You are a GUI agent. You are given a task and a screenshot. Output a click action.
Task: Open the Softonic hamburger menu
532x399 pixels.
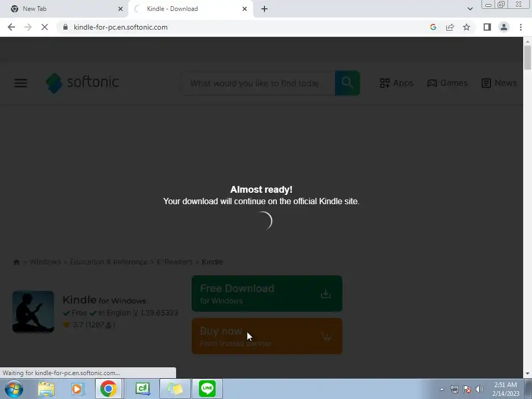(21, 83)
